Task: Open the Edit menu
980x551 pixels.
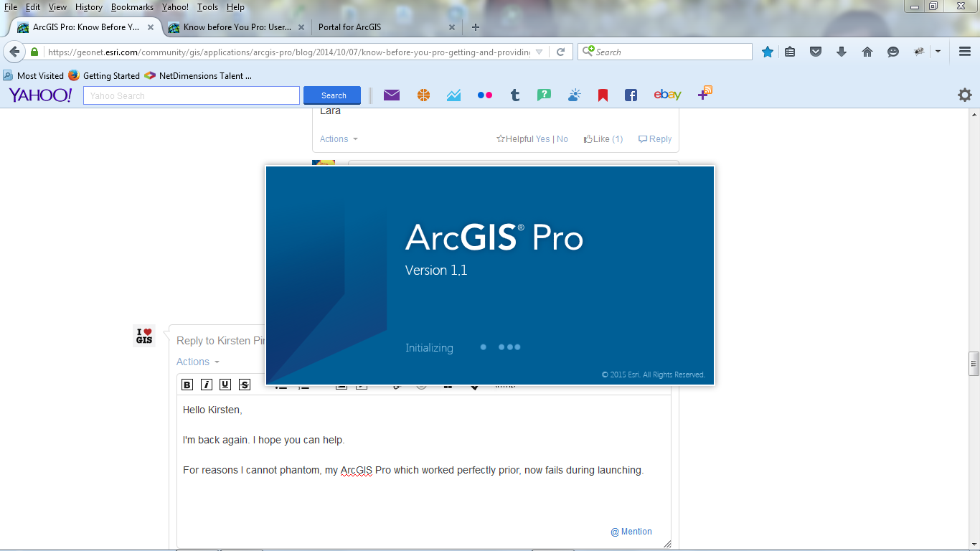Action: pos(33,7)
